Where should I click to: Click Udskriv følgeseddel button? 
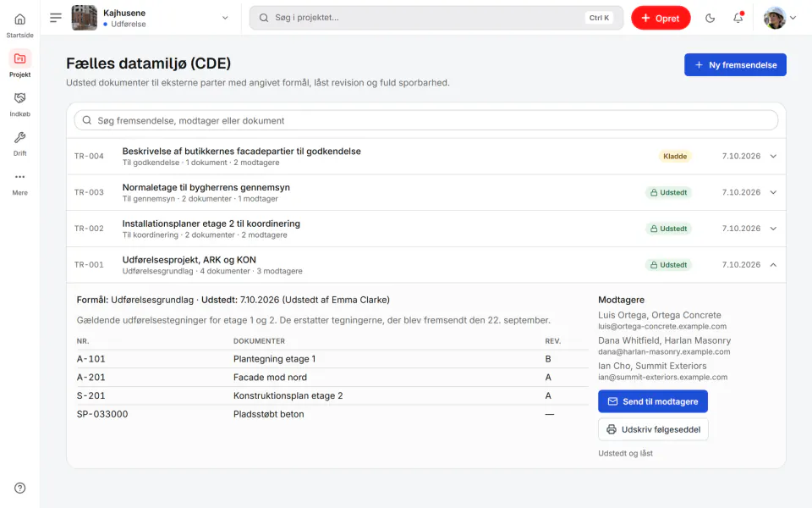(652, 429)
